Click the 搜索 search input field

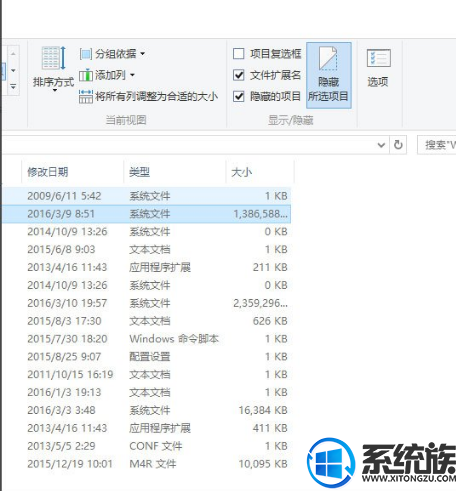click(x=437, y=145)
